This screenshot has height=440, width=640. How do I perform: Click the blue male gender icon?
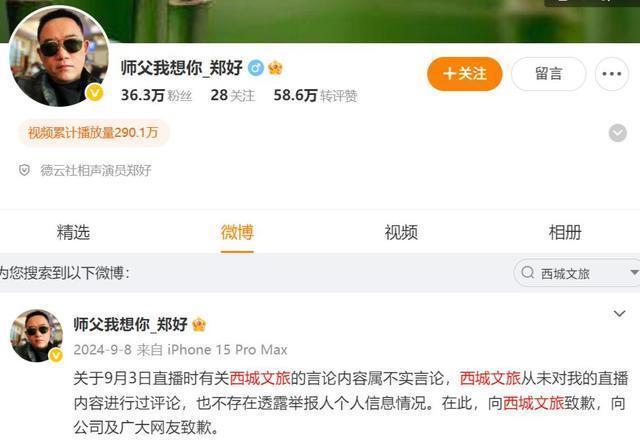[256, 68]
